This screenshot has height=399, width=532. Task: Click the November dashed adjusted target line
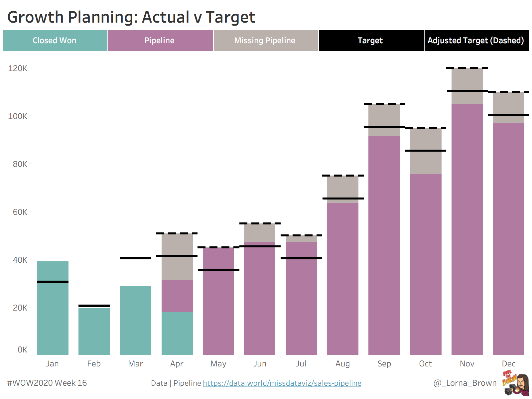[x=467, y=68]
